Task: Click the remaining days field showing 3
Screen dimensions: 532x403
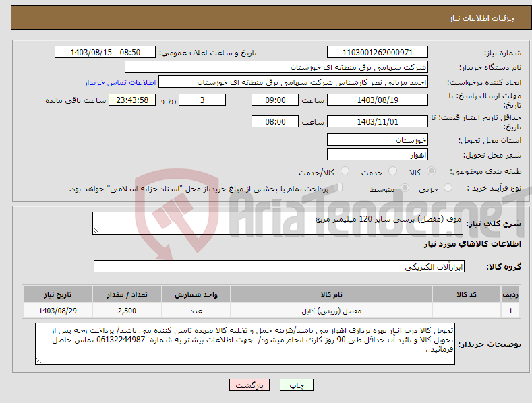Action: click(202, 100)
